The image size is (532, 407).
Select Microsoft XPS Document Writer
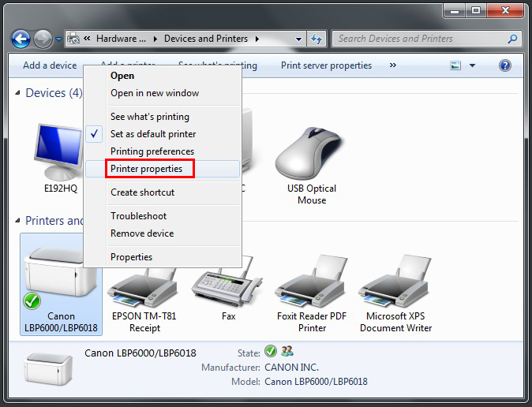coord(395,294)
